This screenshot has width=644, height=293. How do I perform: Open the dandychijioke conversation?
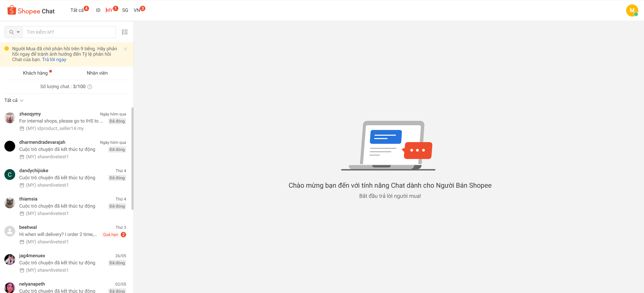pos(66,178)
